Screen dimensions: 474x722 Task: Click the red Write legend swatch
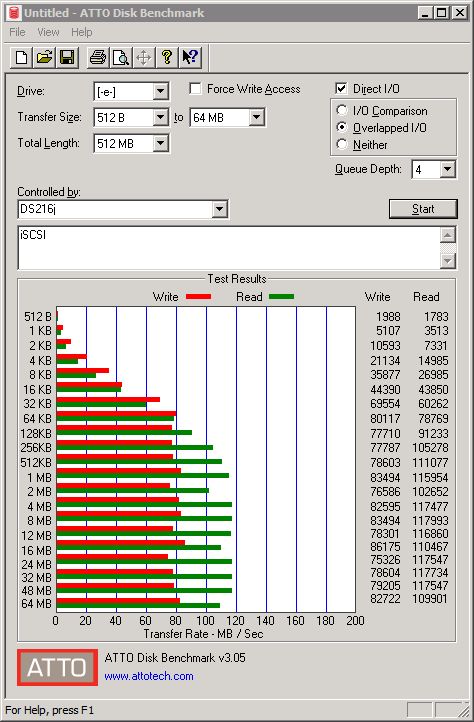[x=199, y=297]
